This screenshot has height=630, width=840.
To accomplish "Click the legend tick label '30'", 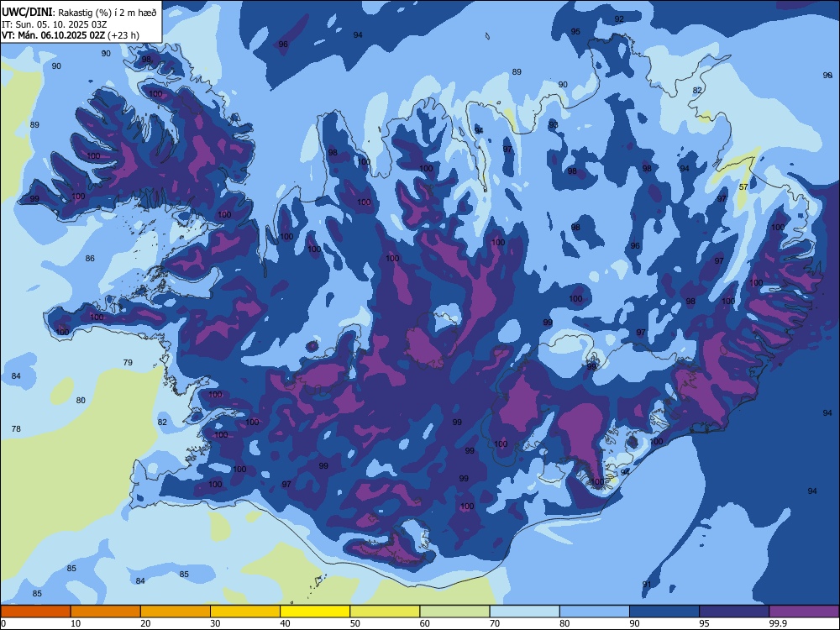I will click(x=215, y=623).
